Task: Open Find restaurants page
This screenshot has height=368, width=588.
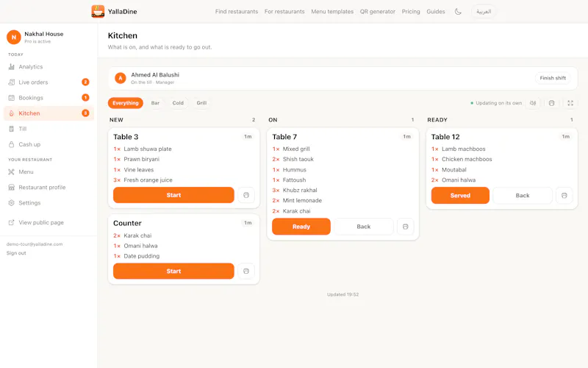Action: (237, 12)
